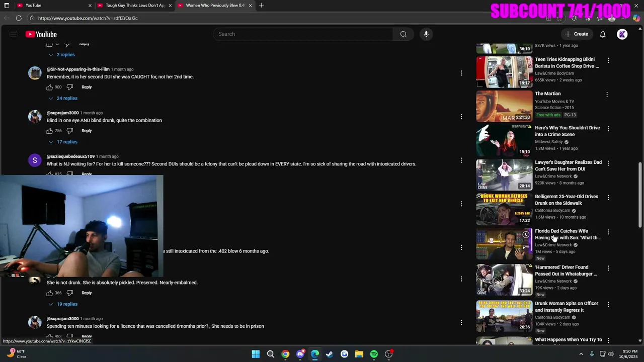This screenshot has width=644, height=362.
Task: Select 'Women Who Previously Blew' tab
Action: coord(214,6)
